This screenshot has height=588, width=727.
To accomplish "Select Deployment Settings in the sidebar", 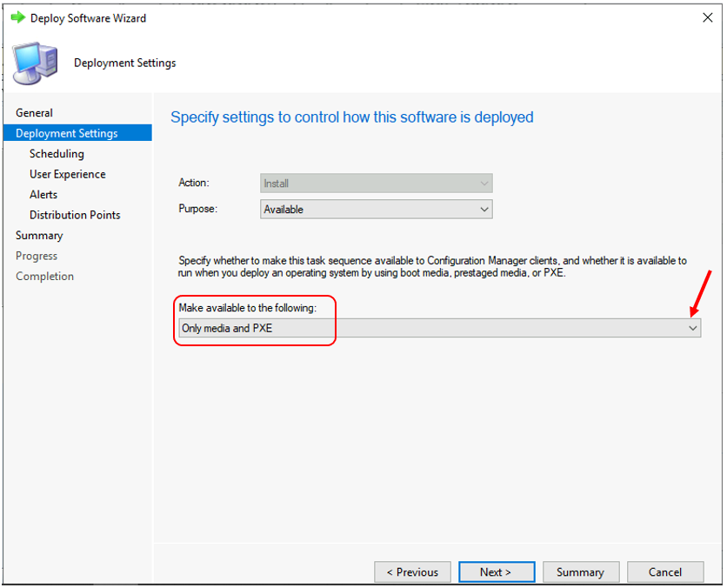I will tap(67, 133).
